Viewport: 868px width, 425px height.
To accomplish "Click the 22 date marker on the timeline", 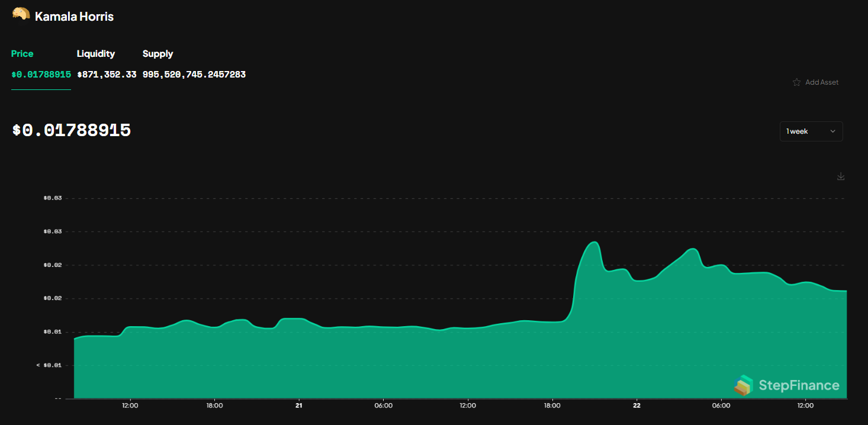I will [636, 405].
